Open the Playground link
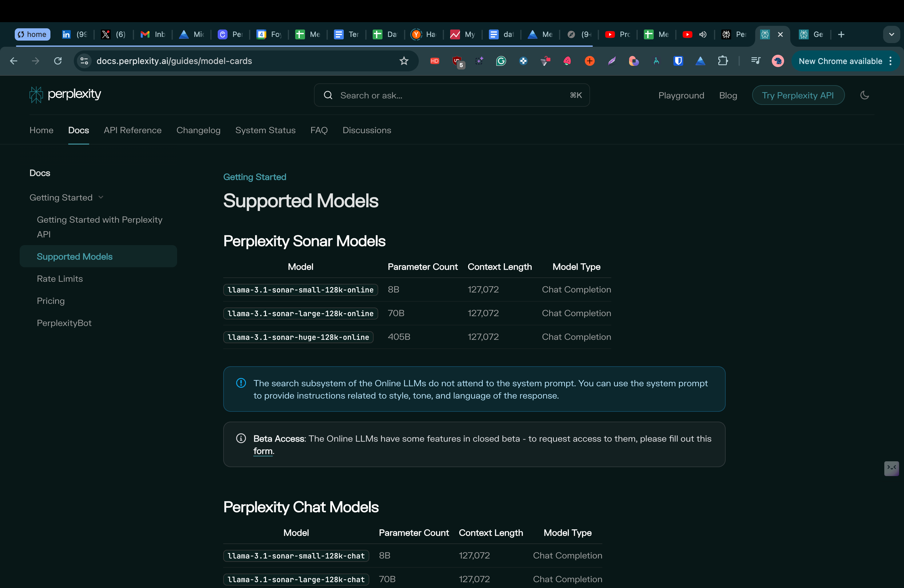Image resolution: width=904 pixels, height=588 pixels. pos(681,95)
